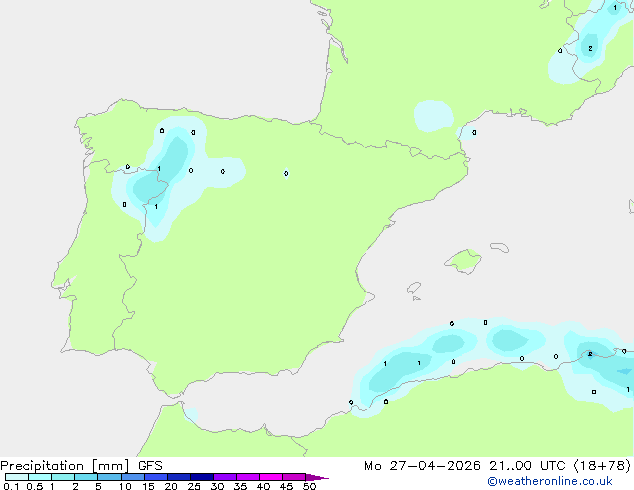
Task: Select the 0.5 to 1 mm legend swatch
Action: (x=40, y=477)
